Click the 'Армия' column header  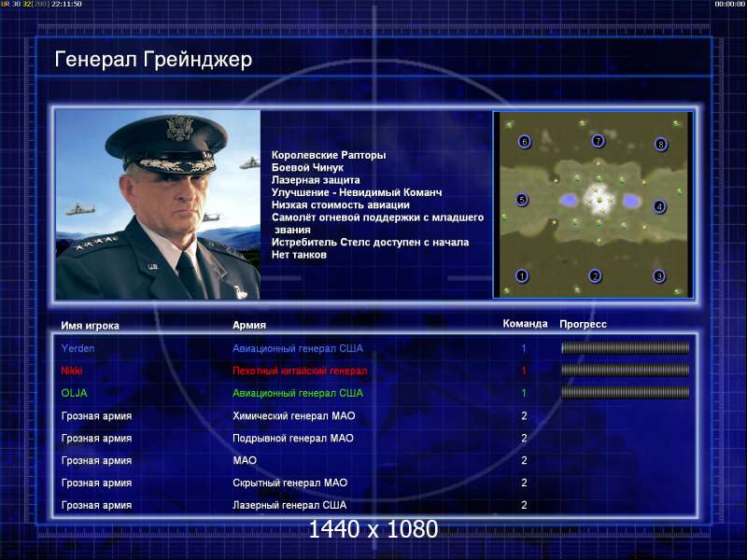click(249, 325)
